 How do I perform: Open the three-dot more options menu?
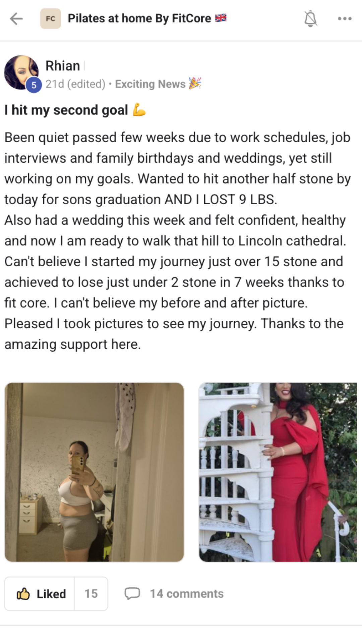[345, 19]
